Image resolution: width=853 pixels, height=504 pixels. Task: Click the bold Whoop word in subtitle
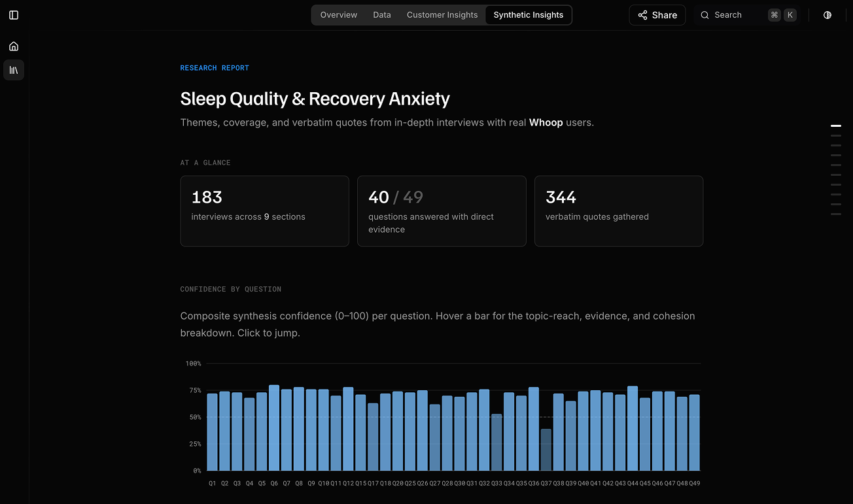[546, 122]
